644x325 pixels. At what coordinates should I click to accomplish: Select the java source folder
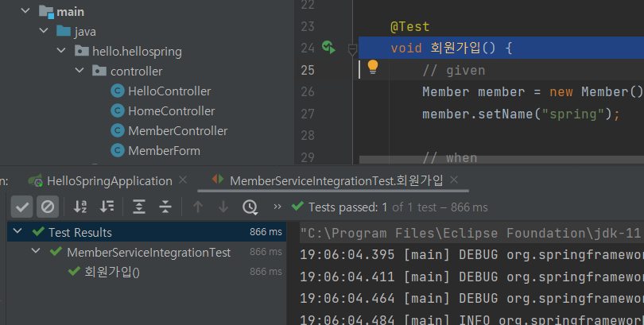point(85,32)
